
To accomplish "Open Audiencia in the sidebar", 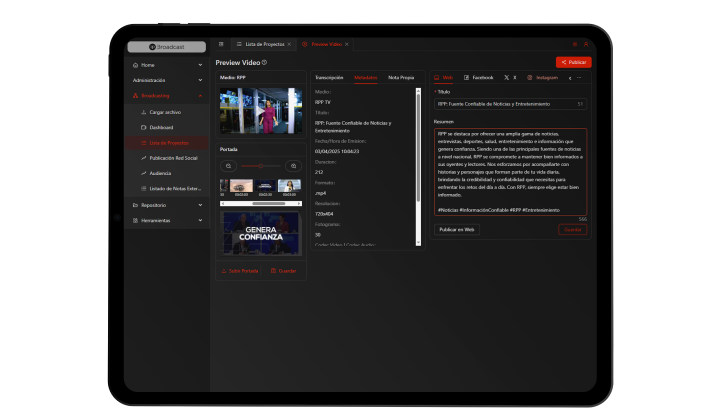I will [x=160, y=173].
